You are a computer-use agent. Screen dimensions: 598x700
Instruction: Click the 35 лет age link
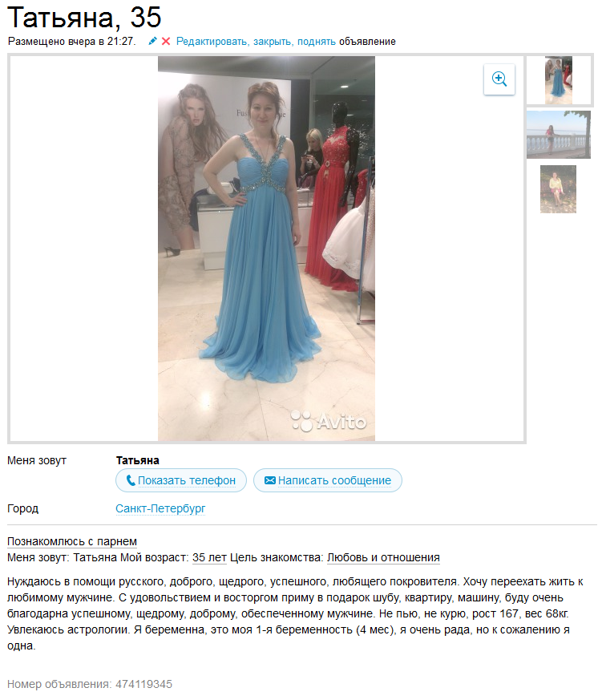tap(209, 557)
